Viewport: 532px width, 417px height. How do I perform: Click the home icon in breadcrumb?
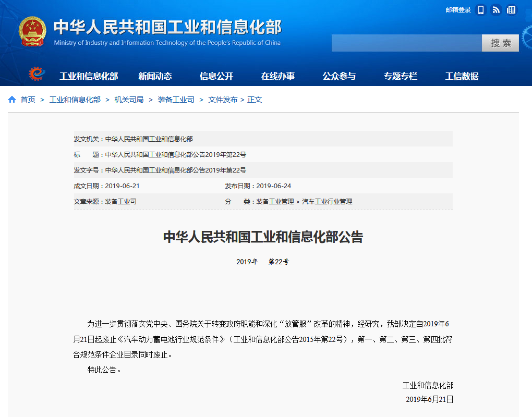12,100
